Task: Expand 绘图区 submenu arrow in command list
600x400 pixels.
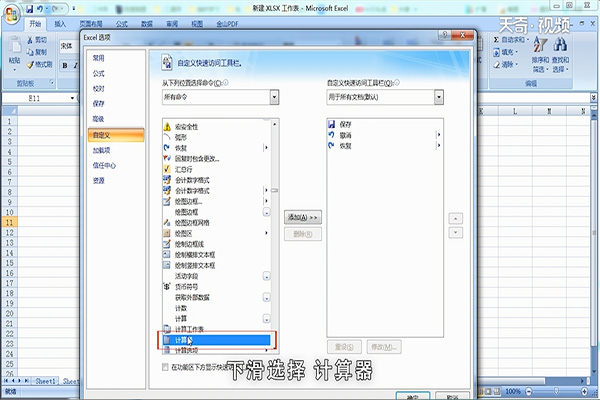Action: tap(266, 233)
